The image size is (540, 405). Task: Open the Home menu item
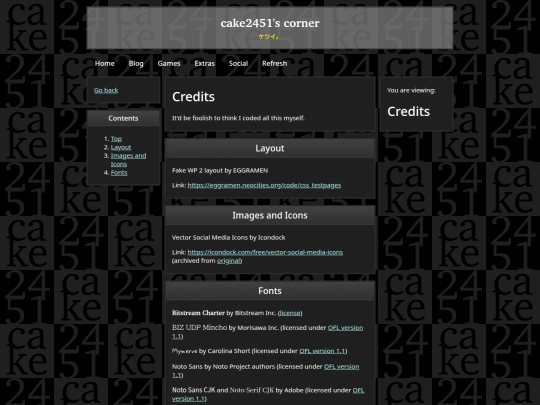click(x=105, y=63)
